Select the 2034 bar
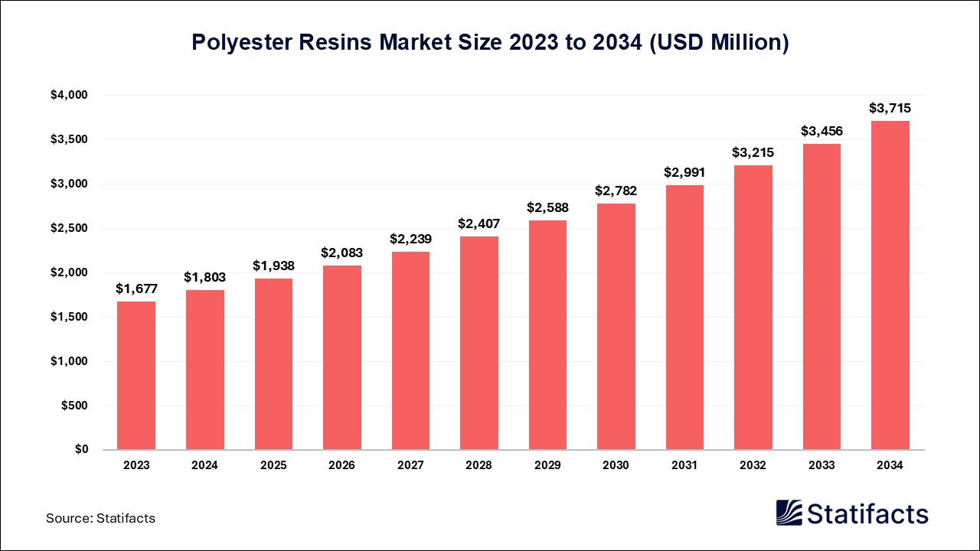Image resolution: width=980 pixels, height=551 pixels. click(x=891, y=285)
